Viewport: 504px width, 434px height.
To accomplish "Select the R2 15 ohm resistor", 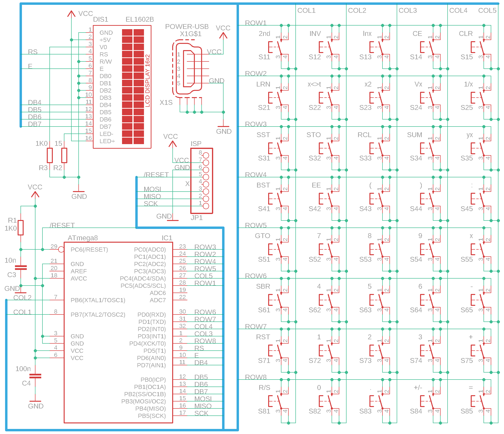I will click(x=64, y=156).
